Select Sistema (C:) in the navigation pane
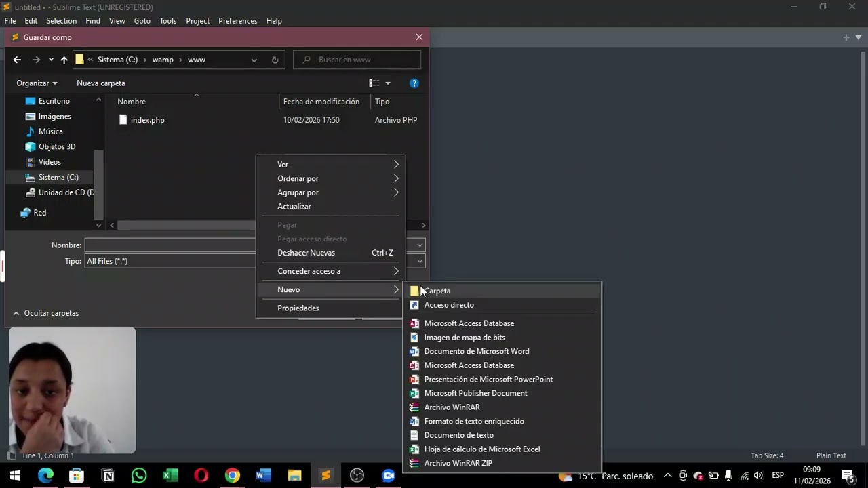The width and height of the screenshot is (868, 488). (58, 177)
